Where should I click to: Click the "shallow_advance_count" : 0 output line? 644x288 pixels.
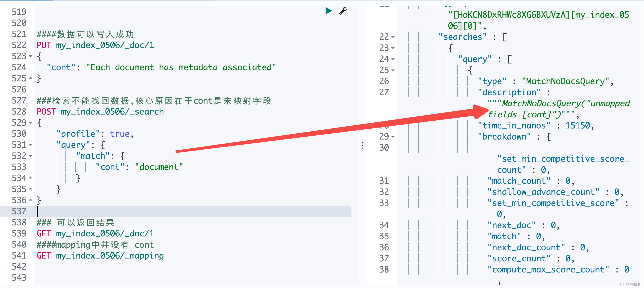pos(555,192)
